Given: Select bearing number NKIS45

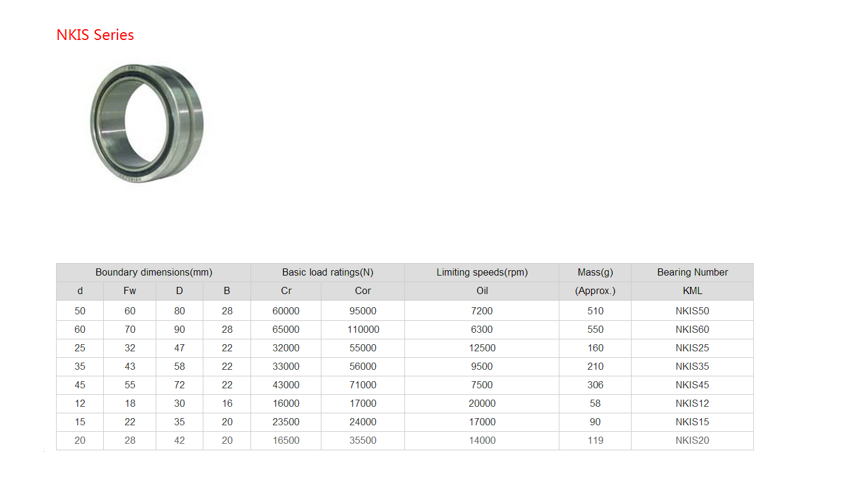Looking at the screenshot, I should [692, 385].
